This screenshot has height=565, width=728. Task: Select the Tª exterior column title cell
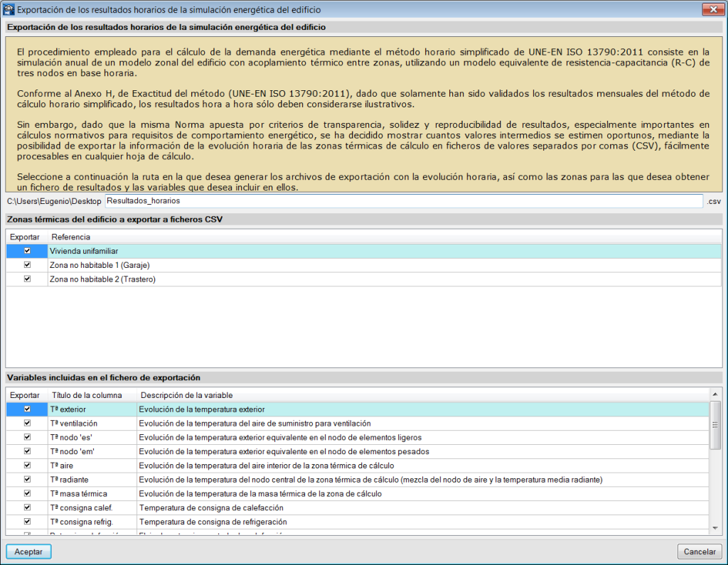click(x=92, y=409)
